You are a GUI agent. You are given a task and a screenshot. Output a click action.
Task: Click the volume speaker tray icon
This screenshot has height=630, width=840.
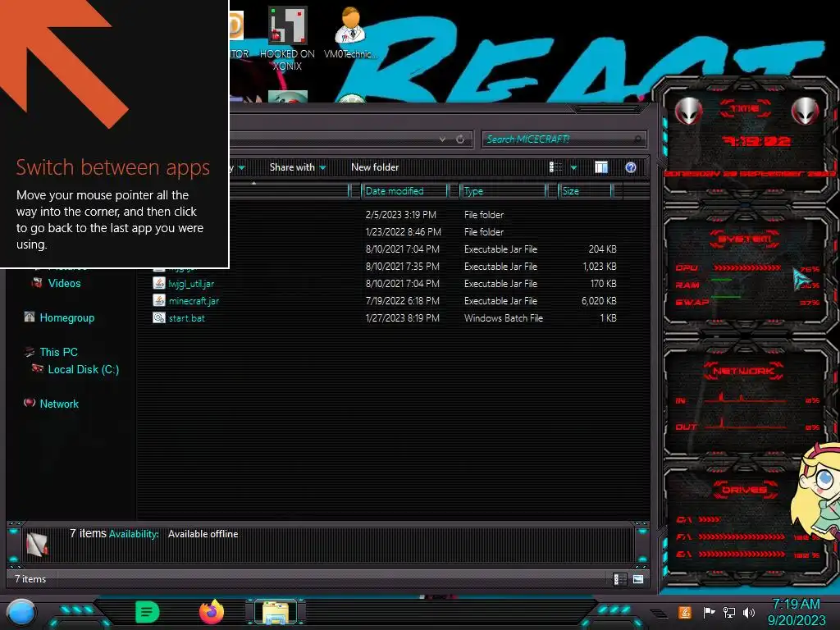point(749,612)
